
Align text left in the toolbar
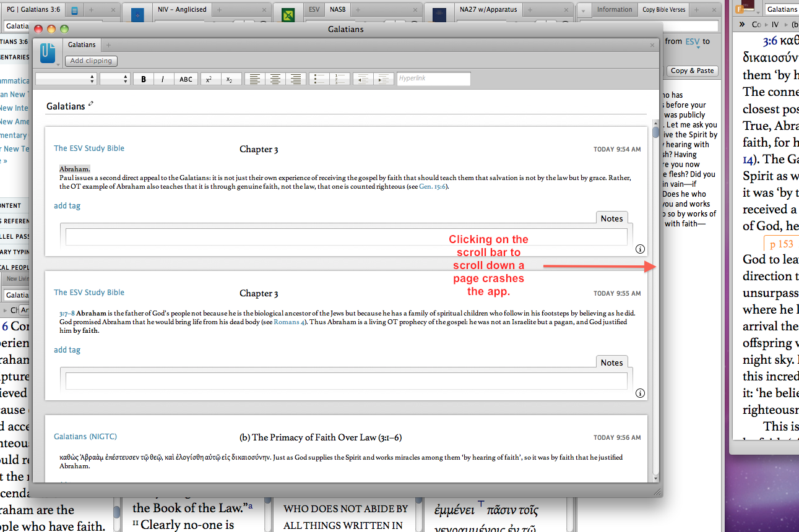point(254,79)
